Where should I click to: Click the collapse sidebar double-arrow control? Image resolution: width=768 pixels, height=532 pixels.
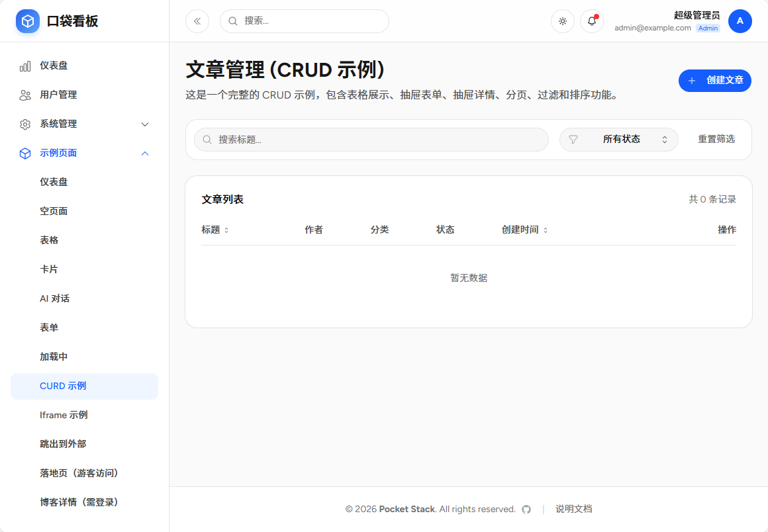[197, 21]
